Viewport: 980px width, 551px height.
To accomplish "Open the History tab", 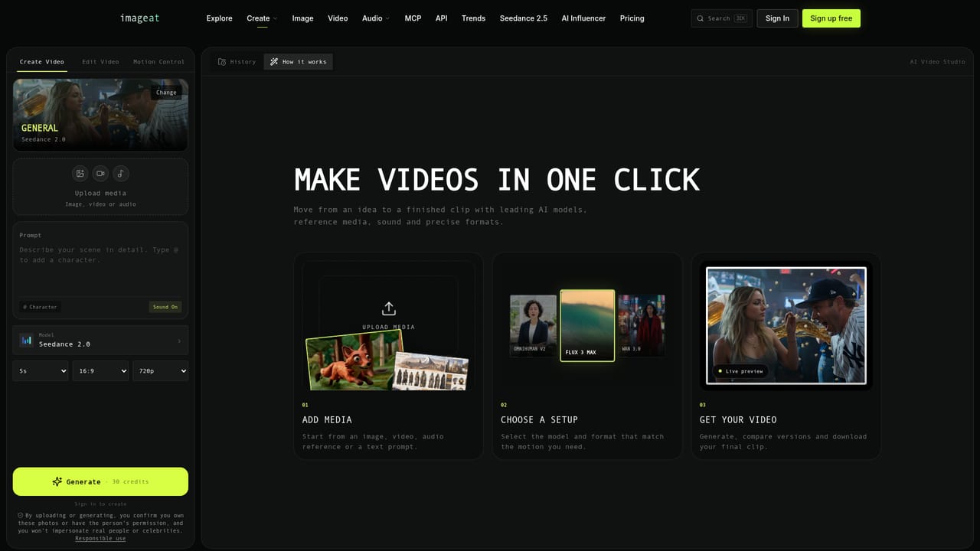I will pos(237,62).
